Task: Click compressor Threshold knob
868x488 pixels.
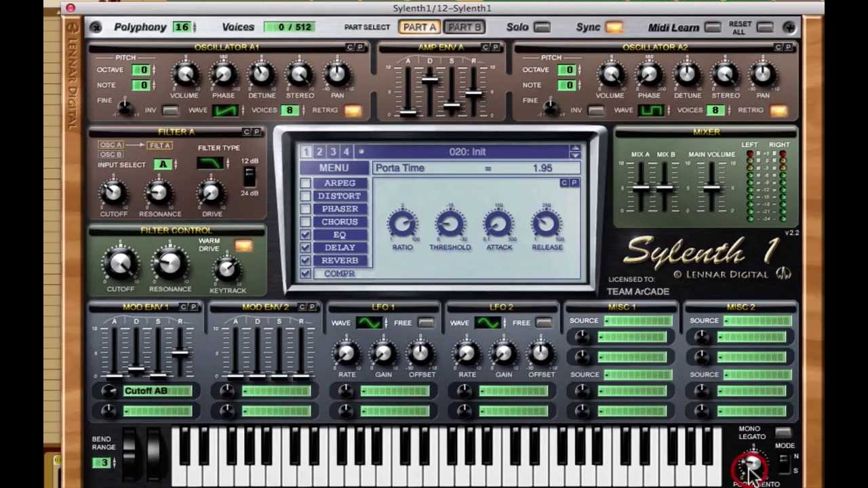Action: tap(450, 224)
